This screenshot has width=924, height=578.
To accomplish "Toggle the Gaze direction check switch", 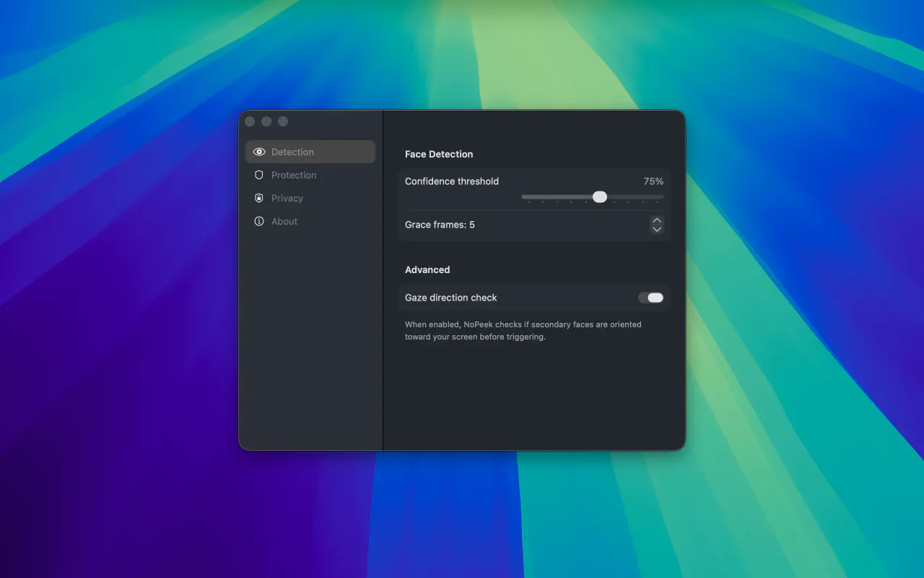I will pyautogui.click(x=650, y=298).
